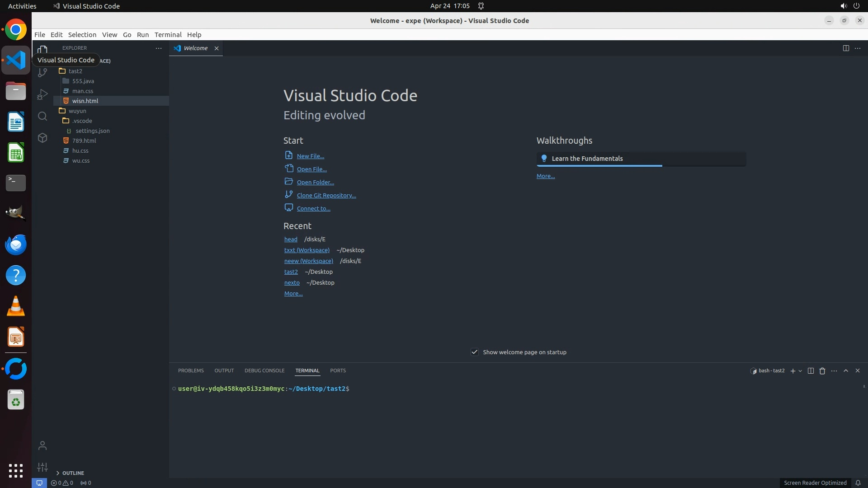The height and width of the screenshot is (488, 868).
Task: Maximize the panel with the chevron-up
Action: [846, 371]
